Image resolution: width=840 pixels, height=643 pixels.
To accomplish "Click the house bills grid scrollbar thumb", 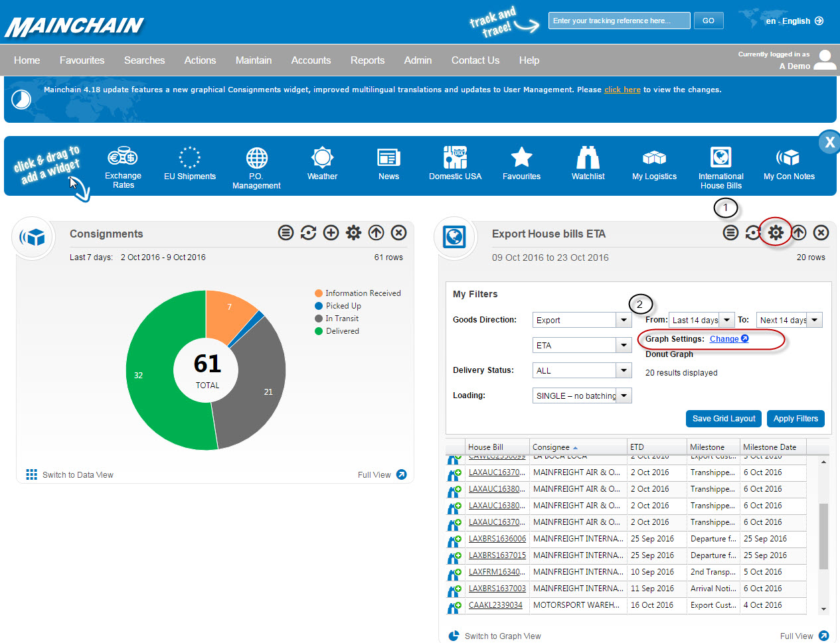I will click(823, 536).
